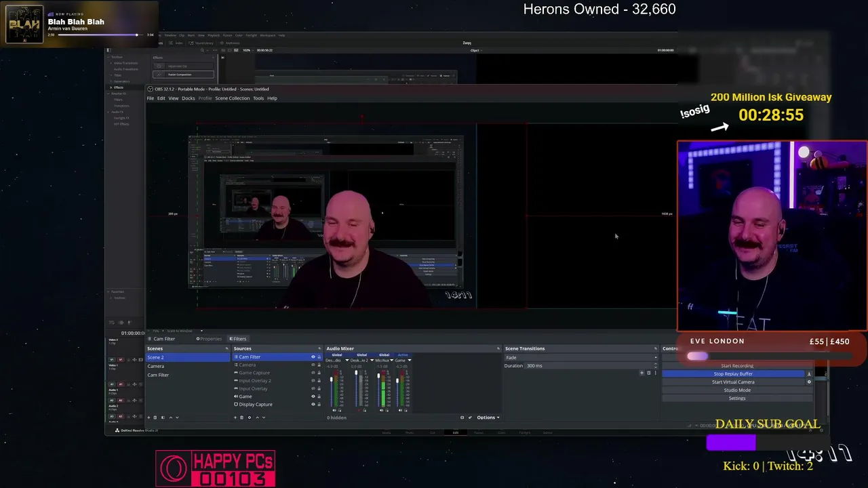Click Stop Replay Buffer
This screenshot has height=488, width=868.
733,374
